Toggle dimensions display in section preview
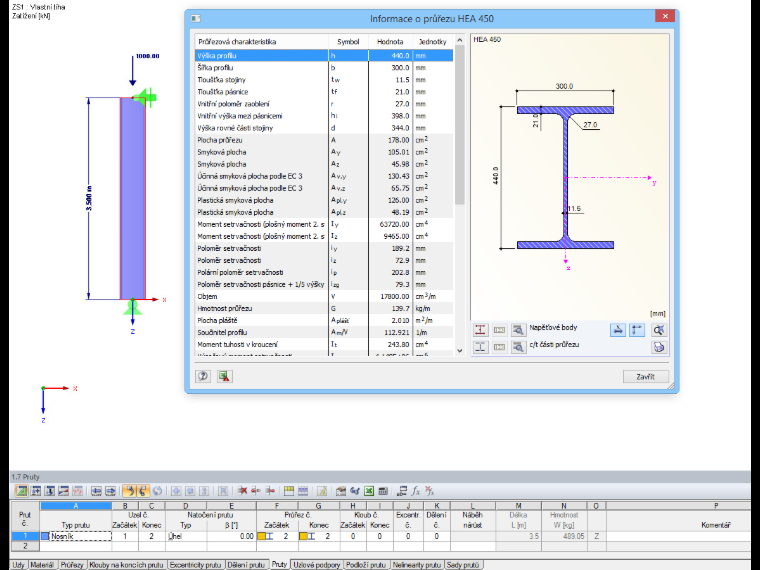 618,330
